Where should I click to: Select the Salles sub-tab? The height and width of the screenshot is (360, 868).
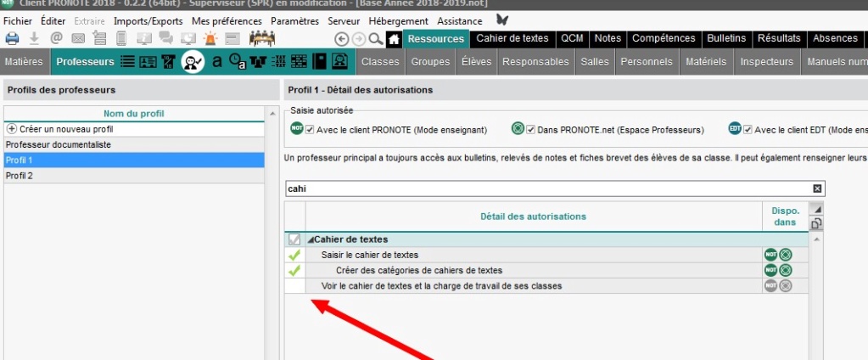(595, 62)
